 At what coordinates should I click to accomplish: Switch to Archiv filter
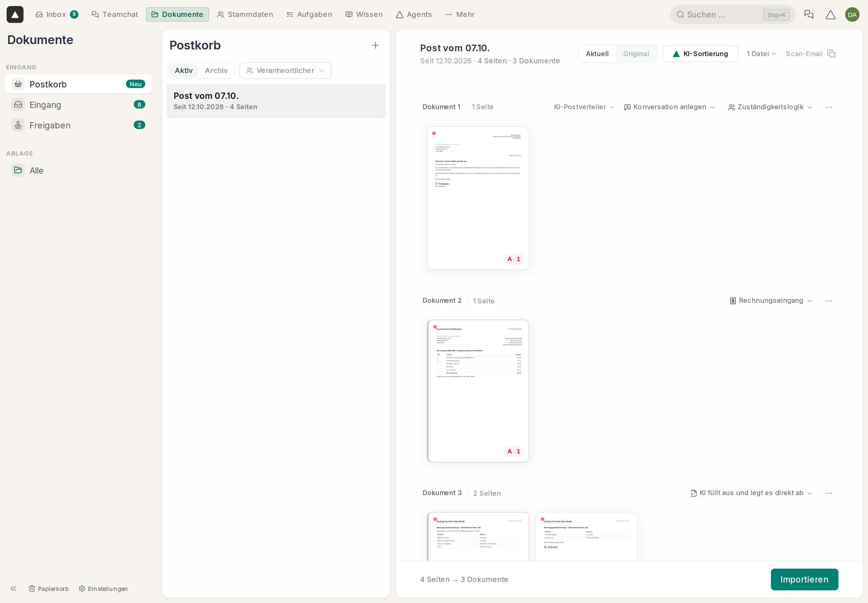coord(216,71)
